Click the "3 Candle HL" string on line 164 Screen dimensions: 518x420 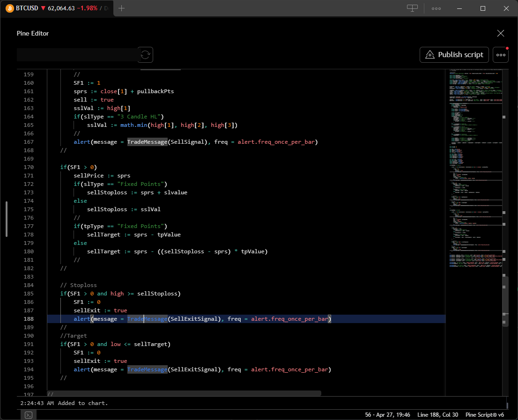tap(139, 117)
